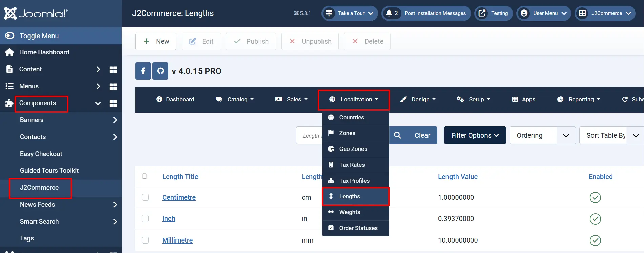Viewport: 644px width, 253px height.
Task: Open the Setup menu
Action: 474,99
